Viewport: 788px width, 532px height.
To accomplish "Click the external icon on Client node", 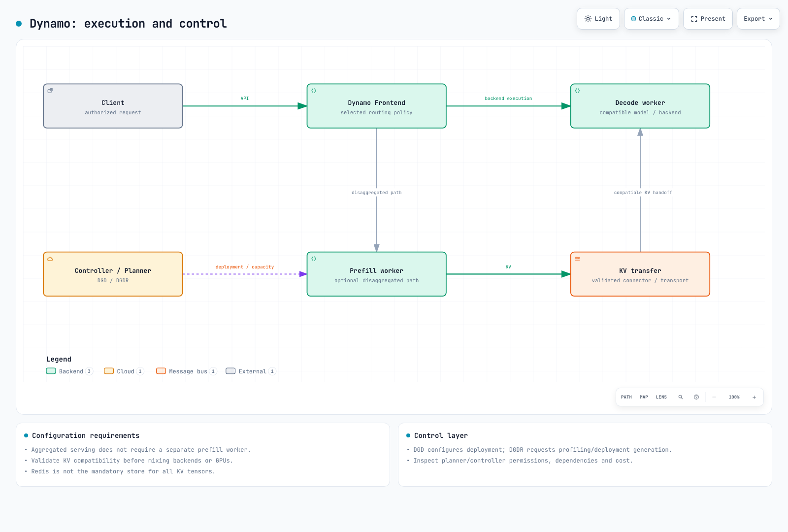I will coord(50,91).
